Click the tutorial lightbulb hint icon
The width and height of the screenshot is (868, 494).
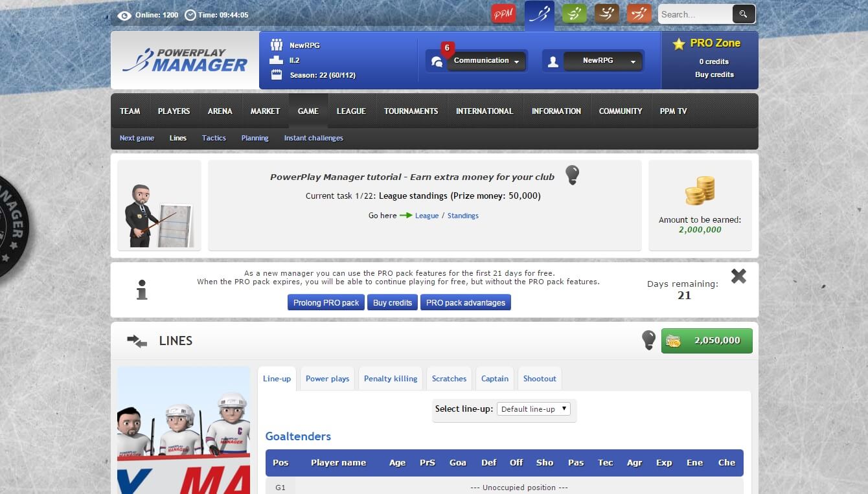click(x=572, y=175)
